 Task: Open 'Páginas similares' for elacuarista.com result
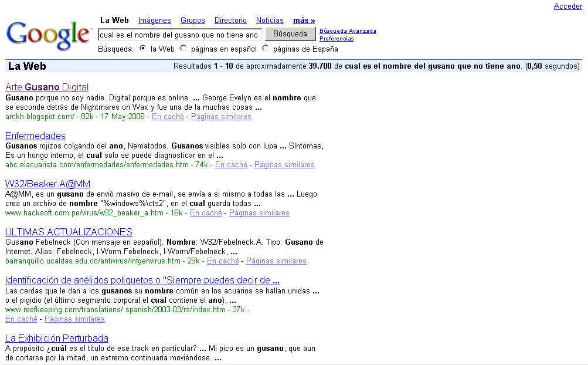[x=285, y=164]
